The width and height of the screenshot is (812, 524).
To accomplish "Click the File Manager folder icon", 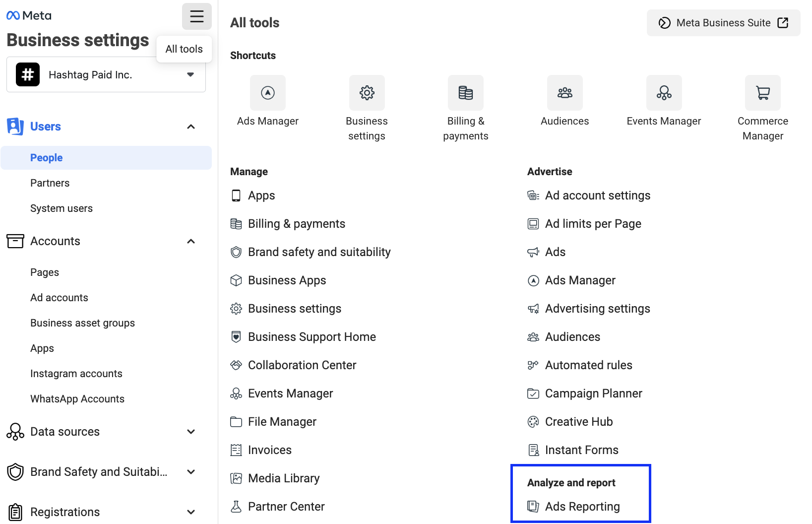I will [236, 422].
